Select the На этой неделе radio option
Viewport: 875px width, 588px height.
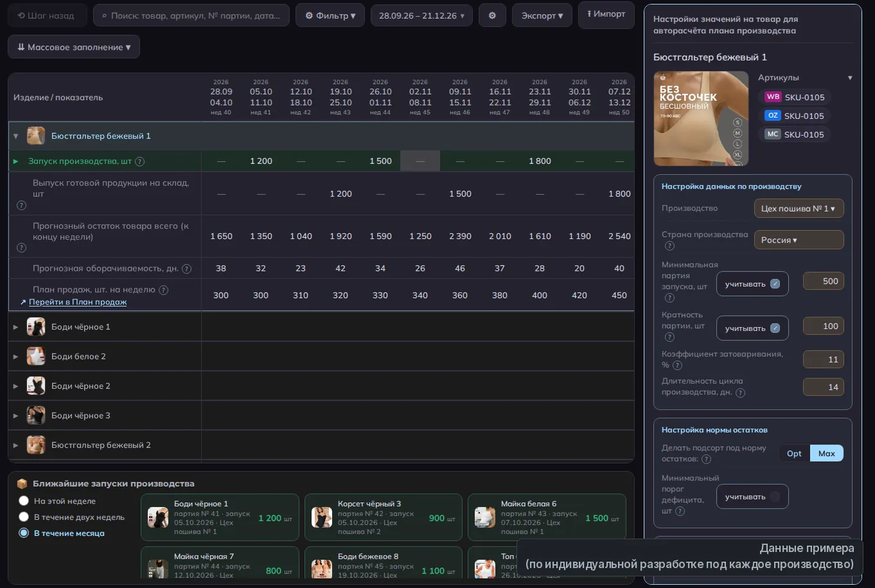24,501
